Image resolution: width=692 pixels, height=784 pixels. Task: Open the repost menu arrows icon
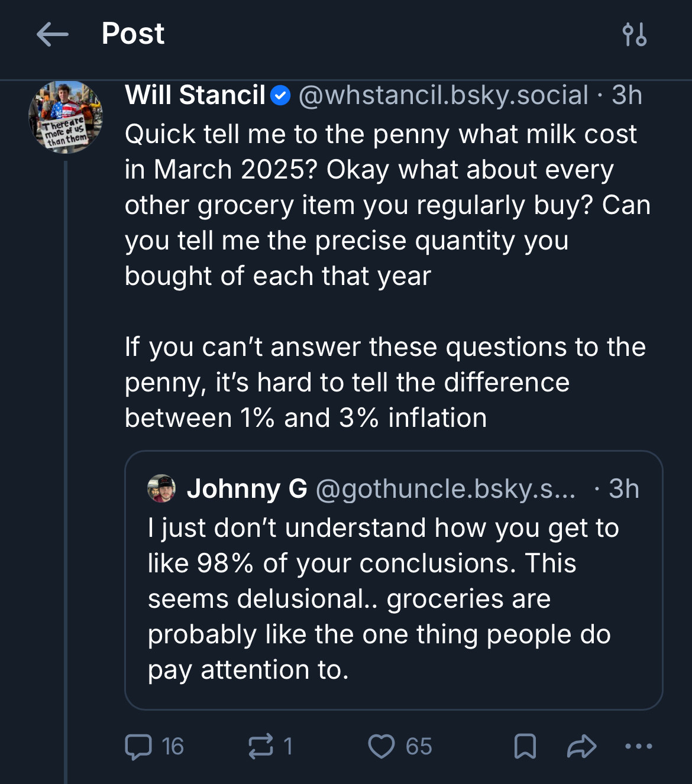click(x=261, y=746)
